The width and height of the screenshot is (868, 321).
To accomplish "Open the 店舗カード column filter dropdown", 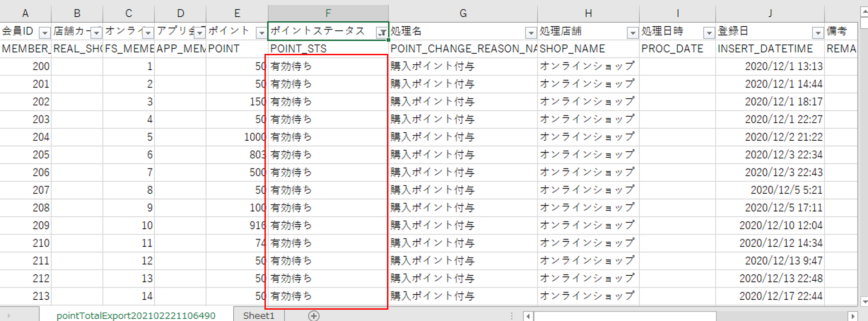I will 96,33.
